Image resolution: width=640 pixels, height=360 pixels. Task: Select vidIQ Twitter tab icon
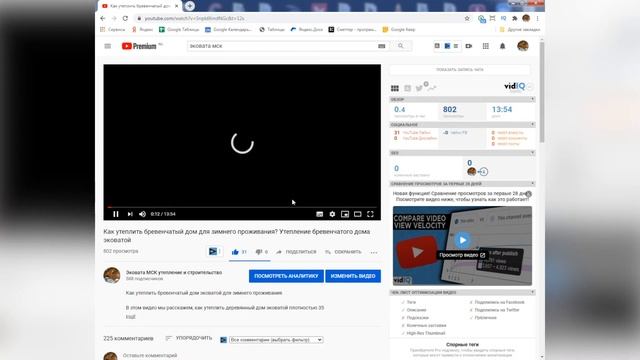click(419, 88)
